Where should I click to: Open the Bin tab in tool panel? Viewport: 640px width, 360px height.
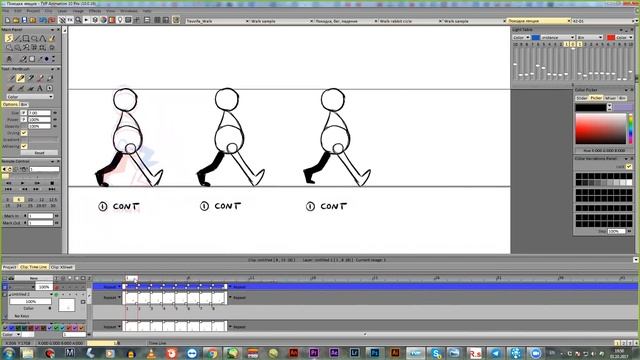(24, 104)
